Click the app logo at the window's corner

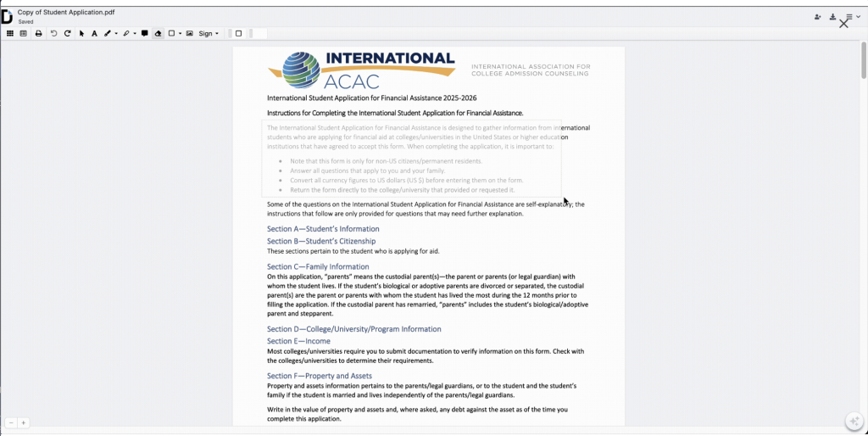pos(7,17)
